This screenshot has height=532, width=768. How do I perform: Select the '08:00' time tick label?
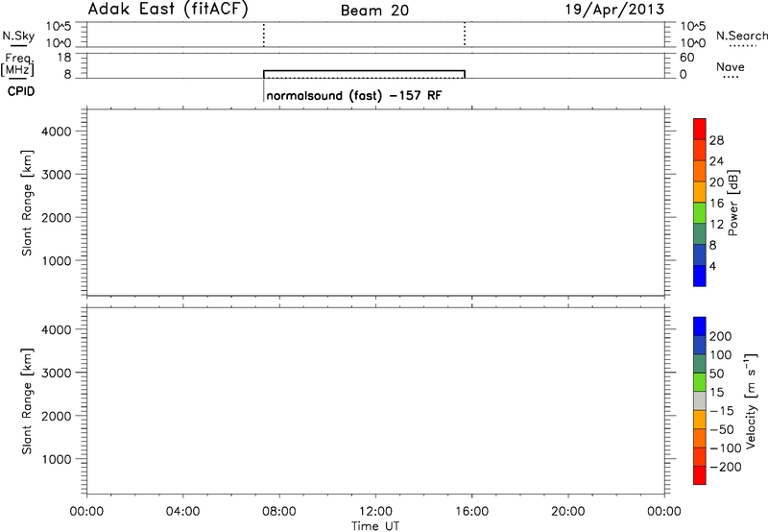(279, 512)
